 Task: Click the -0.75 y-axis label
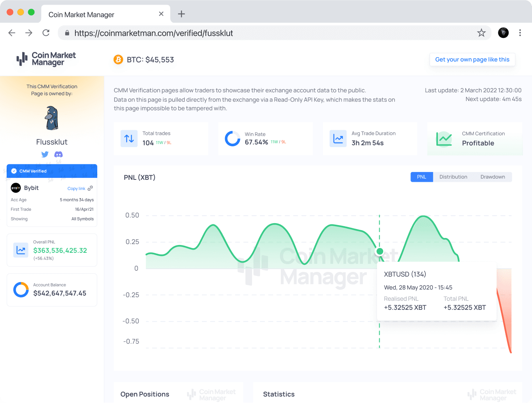pyautogui.click(x=131, y=341)
